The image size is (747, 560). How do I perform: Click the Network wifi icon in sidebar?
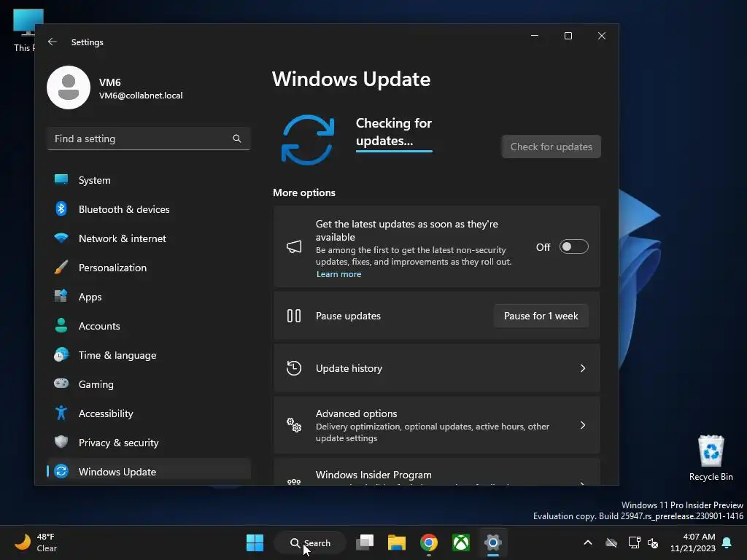(x=61, y=238)
